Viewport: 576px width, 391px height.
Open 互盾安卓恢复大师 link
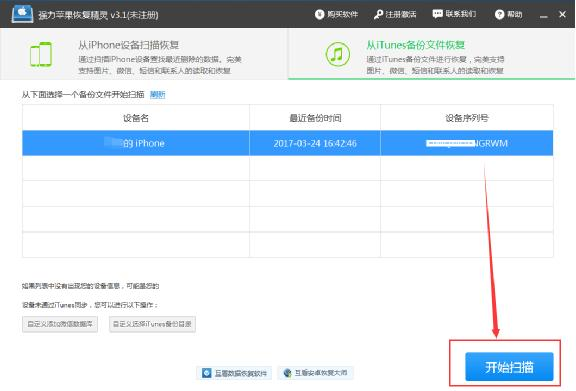click(x=316, y=373)
